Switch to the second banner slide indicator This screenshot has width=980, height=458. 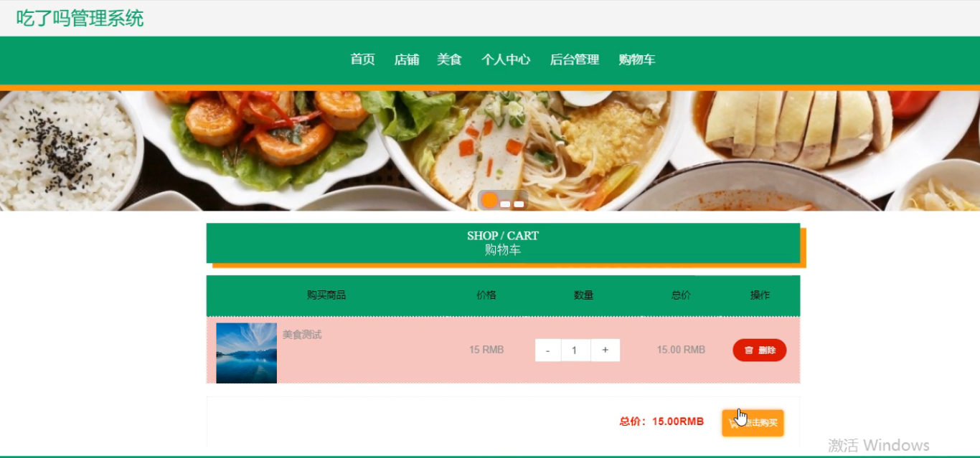tap(505, 204)
